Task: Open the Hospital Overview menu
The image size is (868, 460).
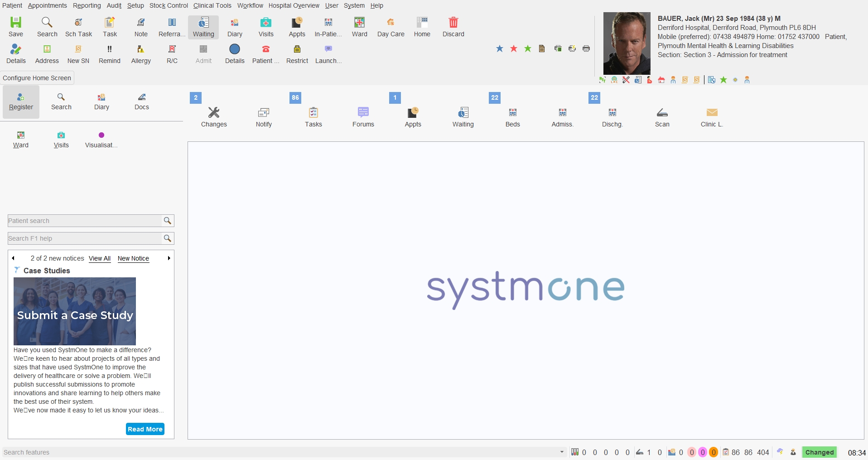Action: (x=294, y=5)
